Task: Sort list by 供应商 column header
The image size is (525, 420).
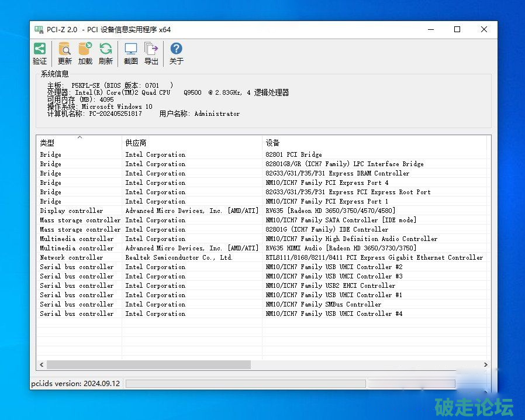Action: pyautogui.click(x=192, y=143)
